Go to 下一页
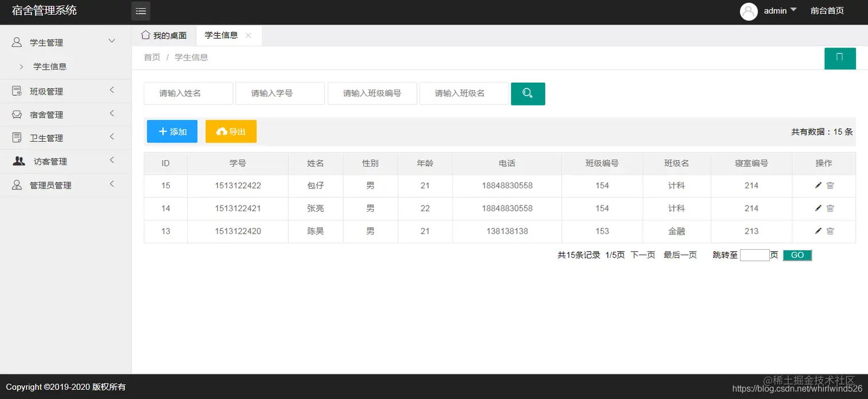The height and width of the screenshot is (399, 868). 643,255
